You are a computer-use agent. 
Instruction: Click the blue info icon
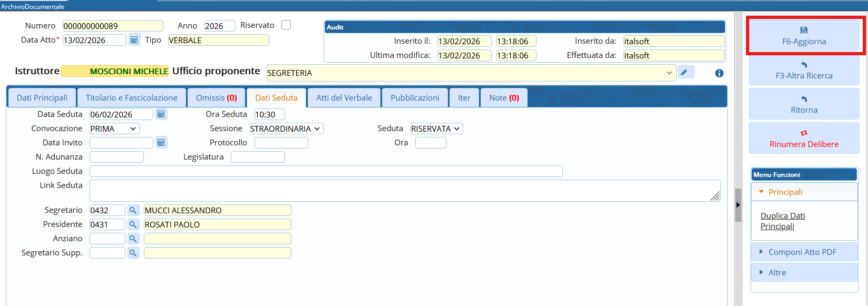coord(719,73)
